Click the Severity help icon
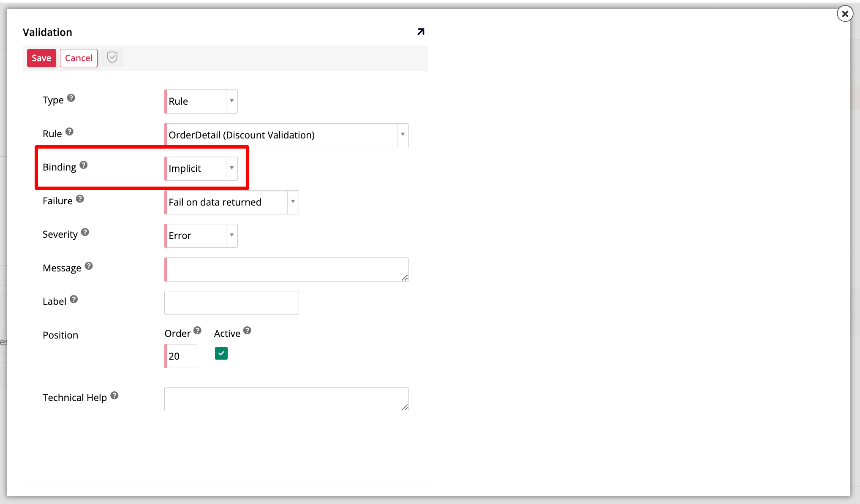860x504 pixels. point(85,232)
